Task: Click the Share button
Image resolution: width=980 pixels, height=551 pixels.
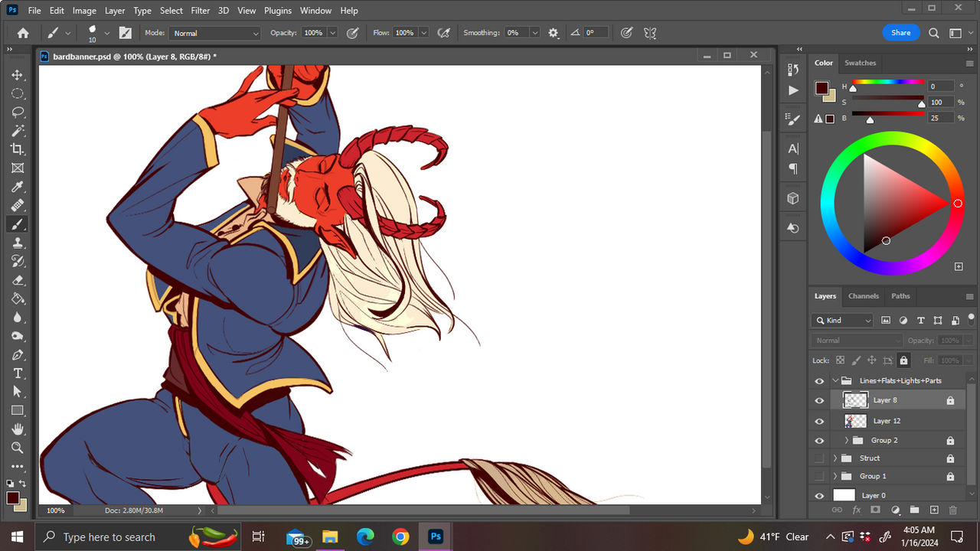Action: pyautogui.click(x=900, y=32)
